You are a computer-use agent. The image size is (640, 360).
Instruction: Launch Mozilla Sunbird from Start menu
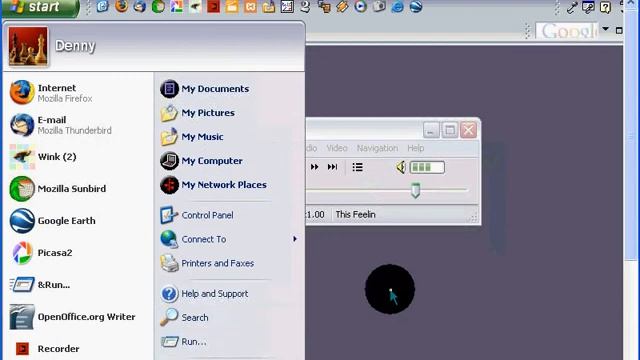pyautogui.click(x=58, y=189)
